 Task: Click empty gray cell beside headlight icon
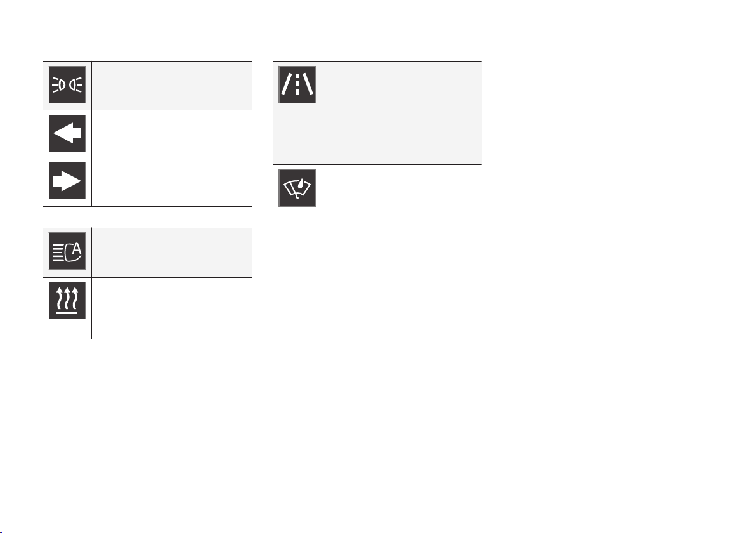(172, 86)
